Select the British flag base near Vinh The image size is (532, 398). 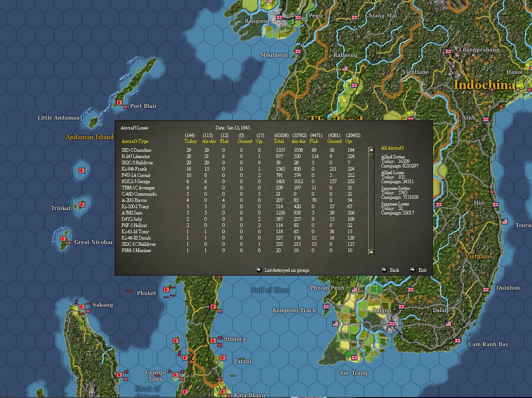(486, 119)
